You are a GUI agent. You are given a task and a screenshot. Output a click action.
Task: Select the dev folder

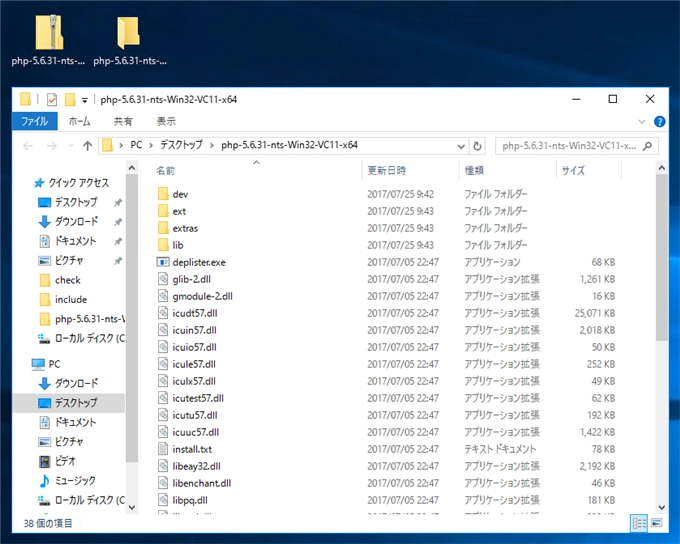coord(173,194)
